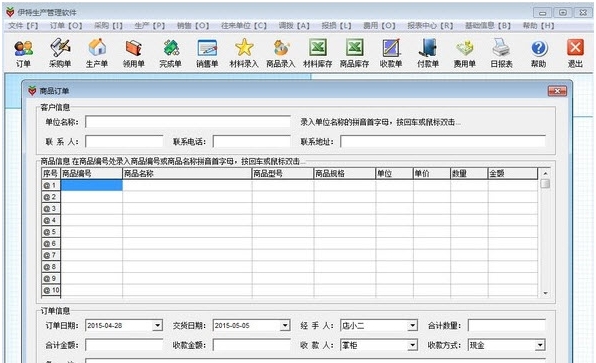596x363 pixels.
Task: Focus the 合计金额 field
Action: pos(124,345)
